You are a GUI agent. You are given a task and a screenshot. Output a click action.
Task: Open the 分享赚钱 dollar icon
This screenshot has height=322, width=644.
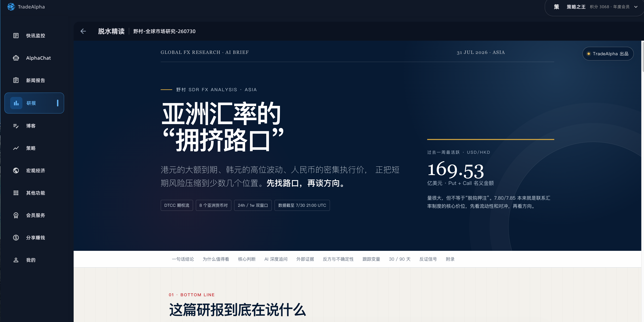coord(16,238)
